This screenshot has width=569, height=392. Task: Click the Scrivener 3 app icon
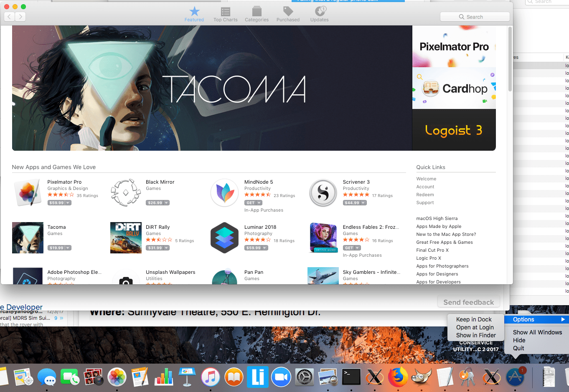[323, 193]
